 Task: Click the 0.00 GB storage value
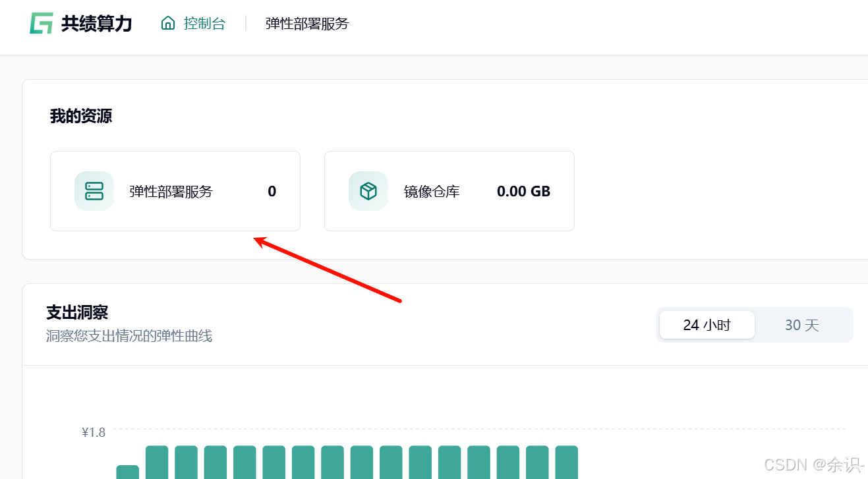pos(523,190)
